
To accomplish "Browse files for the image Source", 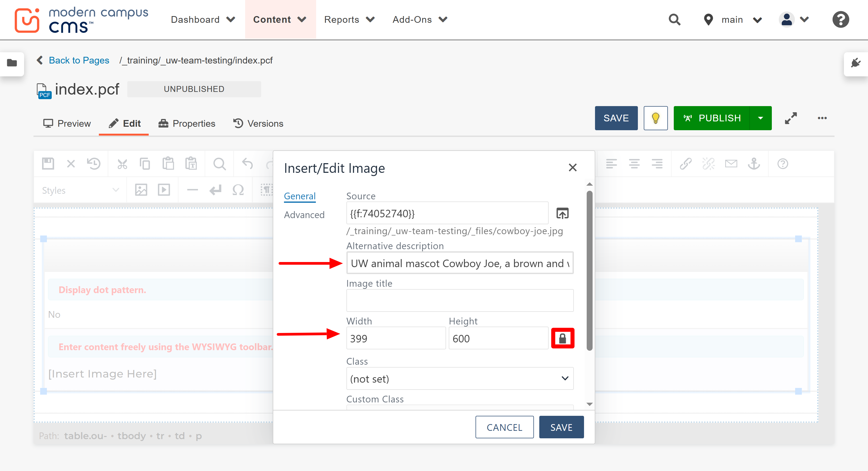I will click(562, 213).
